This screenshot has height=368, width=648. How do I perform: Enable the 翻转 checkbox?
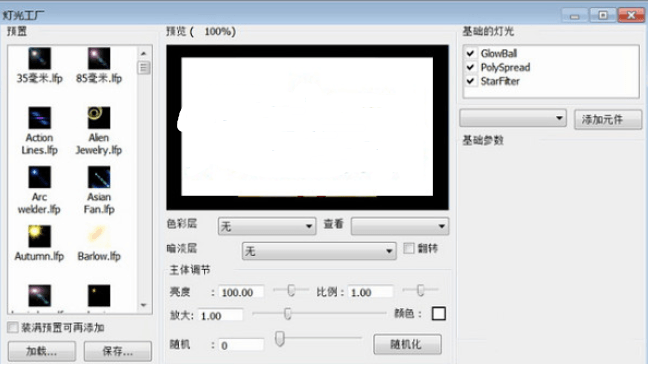coord(409,248)
